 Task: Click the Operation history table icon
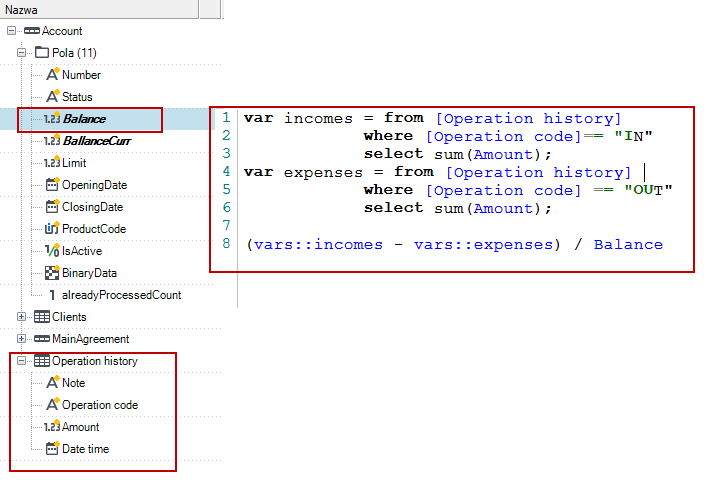[42, 361]
